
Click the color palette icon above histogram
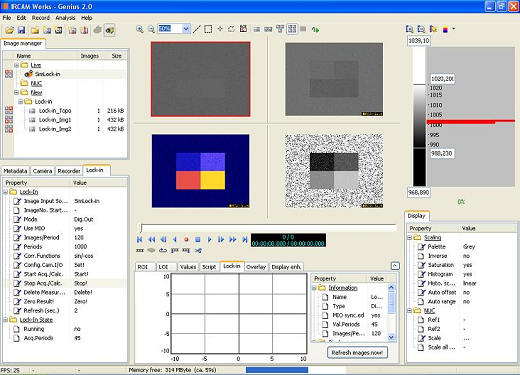(x=445, y=29)
